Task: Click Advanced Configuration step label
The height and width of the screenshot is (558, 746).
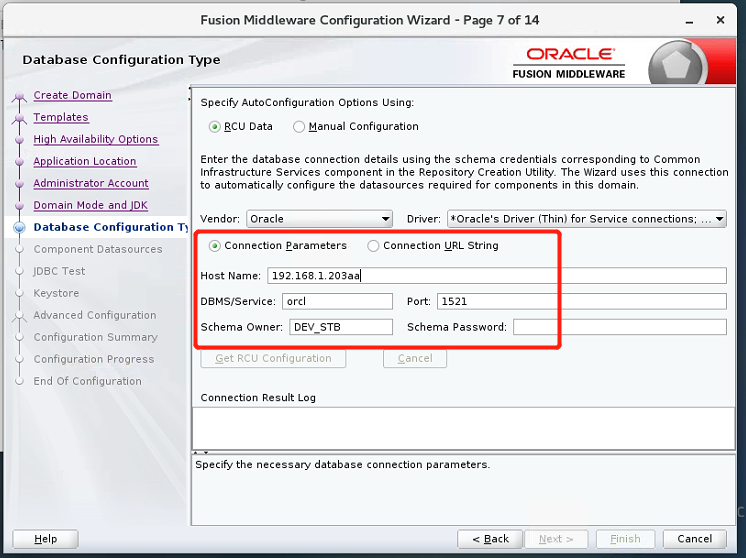Action: click(x=95, y=315)
